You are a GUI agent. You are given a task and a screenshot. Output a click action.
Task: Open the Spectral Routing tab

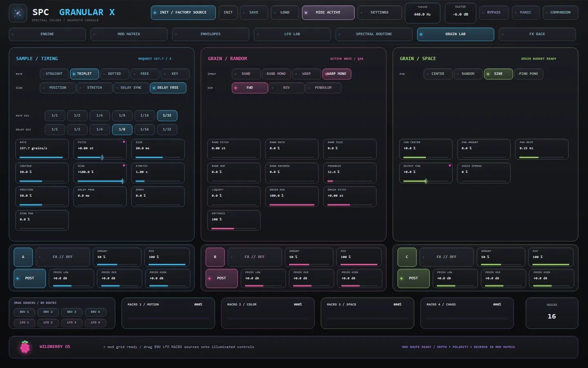tap(374, 34)
